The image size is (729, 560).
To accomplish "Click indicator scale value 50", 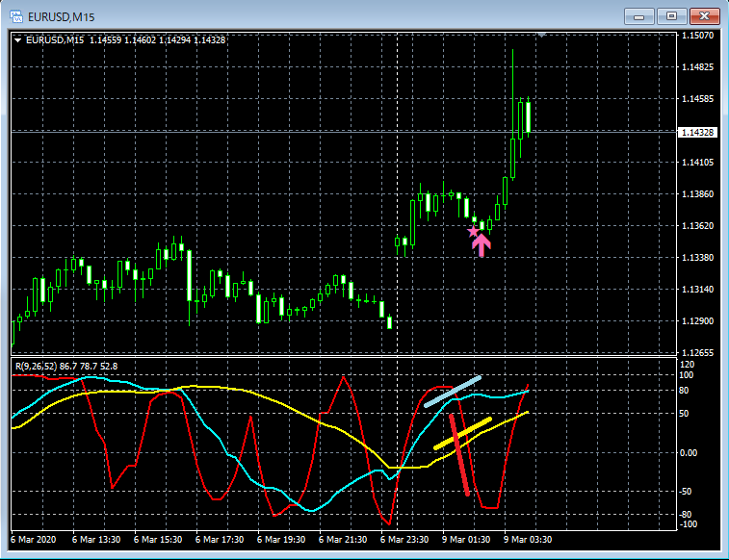I will pyautogui.click(x=684, y=414).
